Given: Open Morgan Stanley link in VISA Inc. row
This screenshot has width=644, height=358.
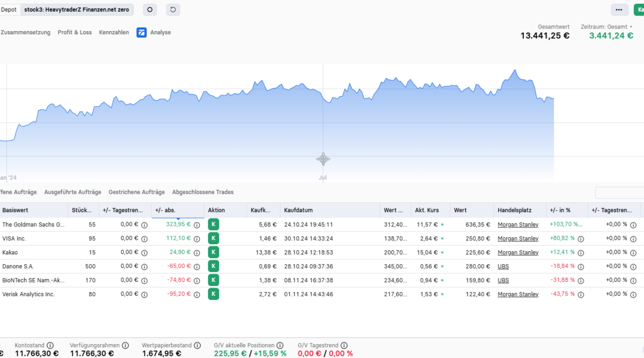Looking at the screenshot, I should pos(518,238).
